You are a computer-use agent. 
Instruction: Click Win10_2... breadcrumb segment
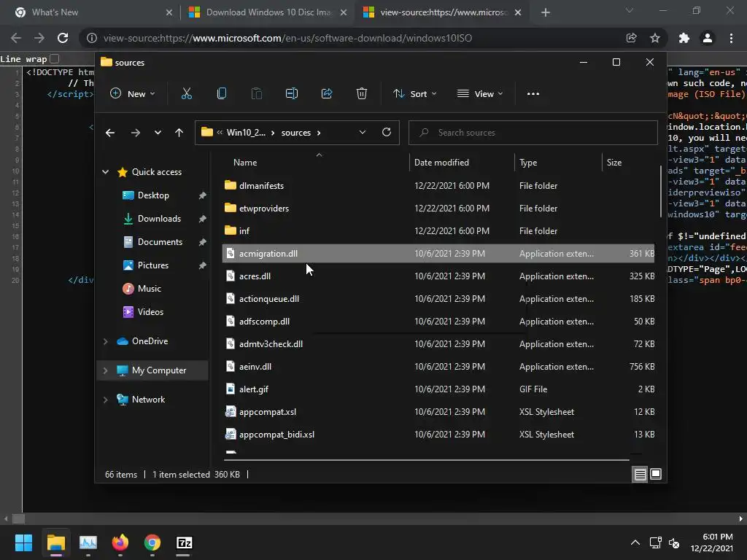pos(246,133)
